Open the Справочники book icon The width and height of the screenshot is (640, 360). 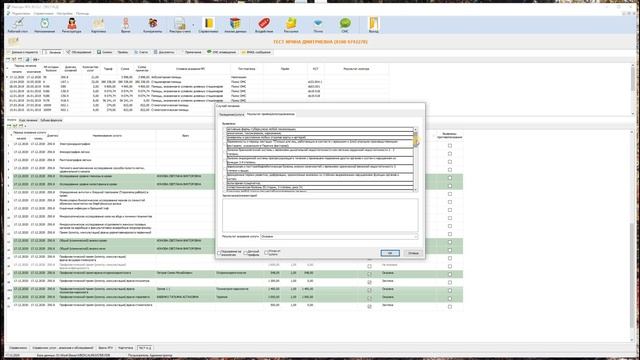tap(208, 25)
